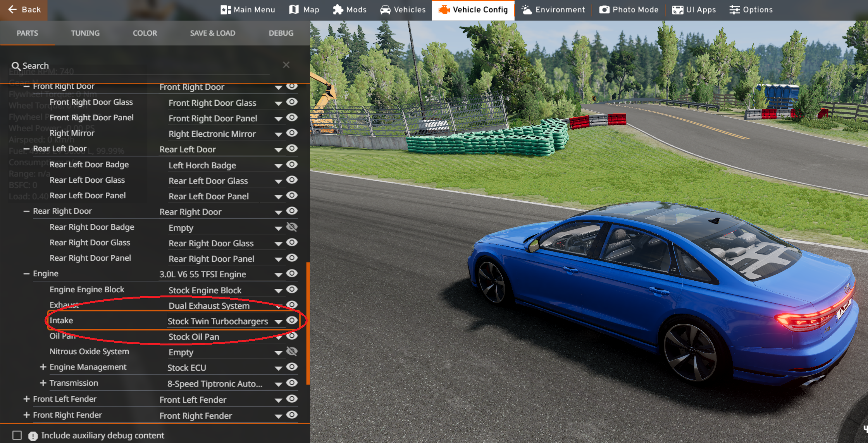Toggle visibility of Stock Engine Block
The width and height of the screenshot is (868, 443).
[292, 289]
